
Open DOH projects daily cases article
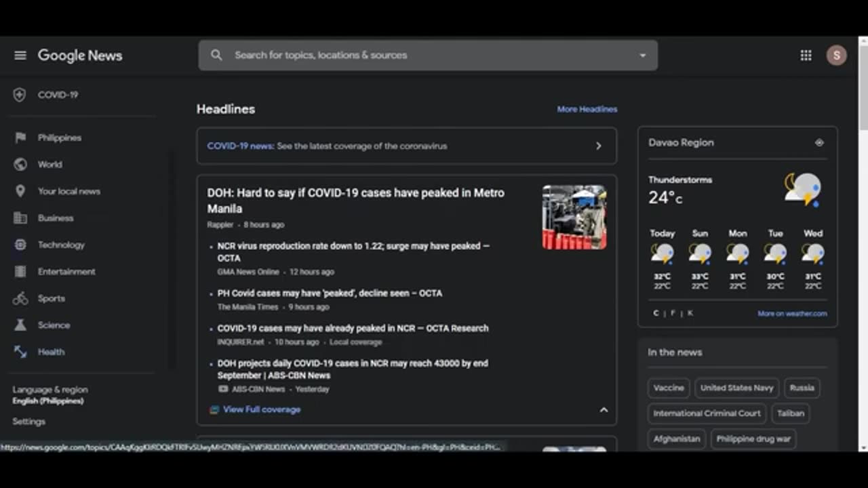(x=353, y=369)
